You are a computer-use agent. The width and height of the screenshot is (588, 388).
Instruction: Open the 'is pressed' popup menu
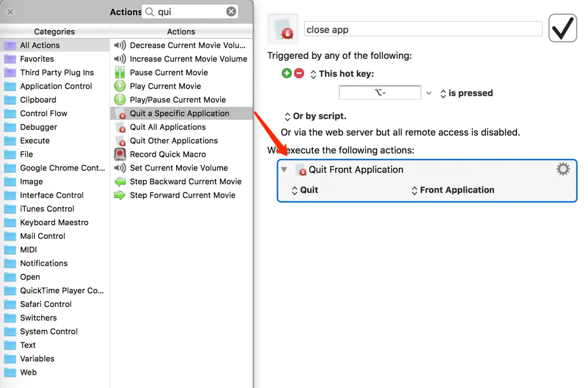[x=466, y=93]
